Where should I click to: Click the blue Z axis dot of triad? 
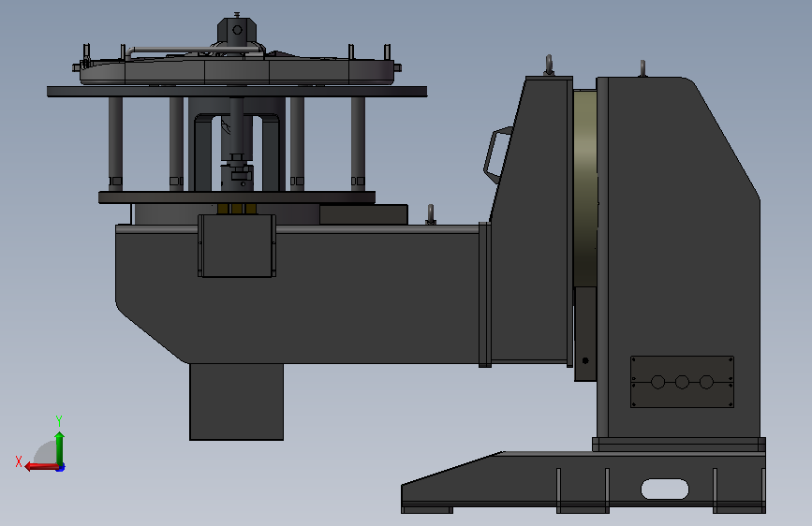61,467
